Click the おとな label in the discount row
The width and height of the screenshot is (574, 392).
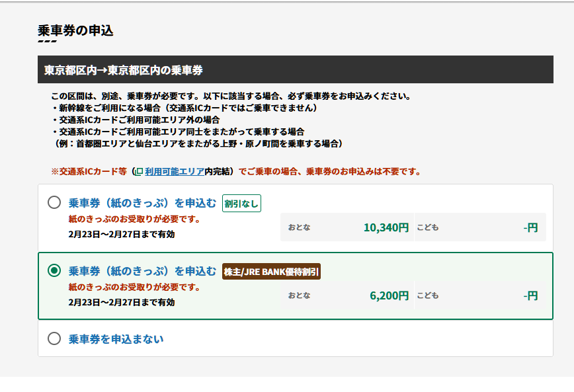pos(299,295)
